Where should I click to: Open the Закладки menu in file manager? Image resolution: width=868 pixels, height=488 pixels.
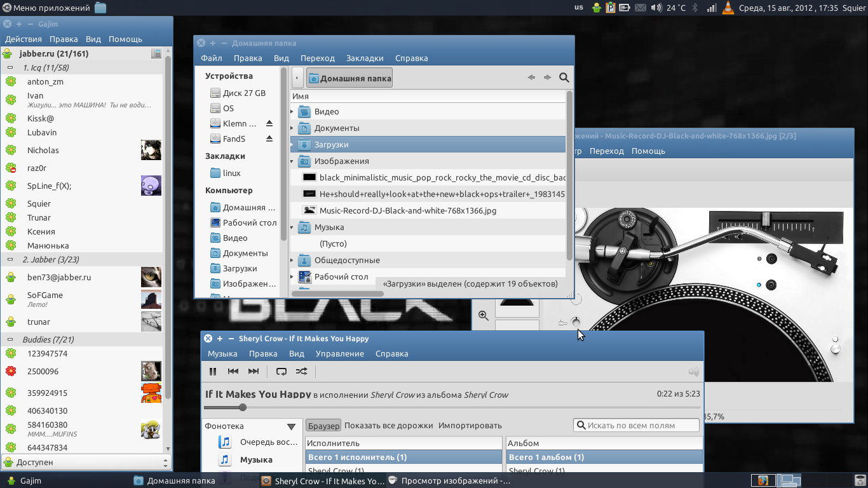[365, 58]
